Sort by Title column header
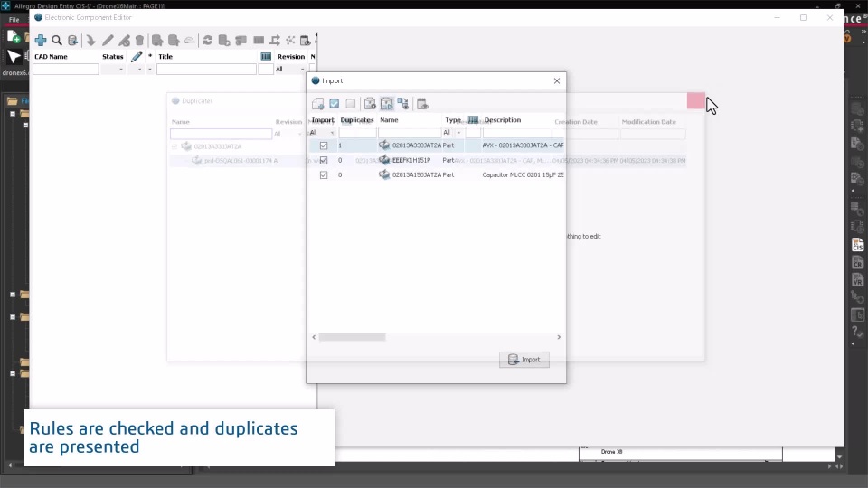Screen dimensions: 868x488 [x=165, y=56]
